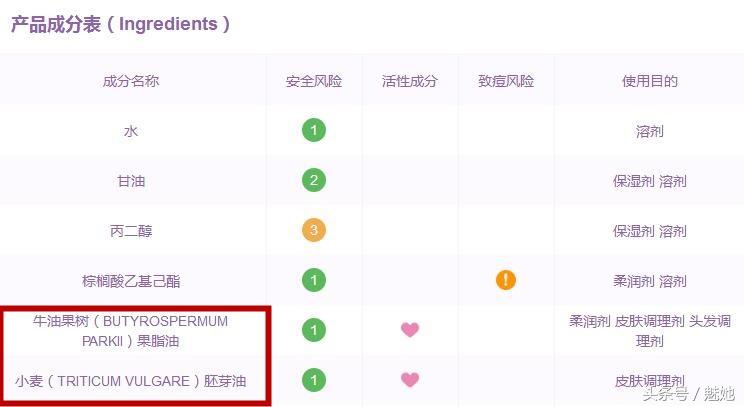
Task: Click the pink heart for 牛油果树果脂油
Action: tap(410, 329)
